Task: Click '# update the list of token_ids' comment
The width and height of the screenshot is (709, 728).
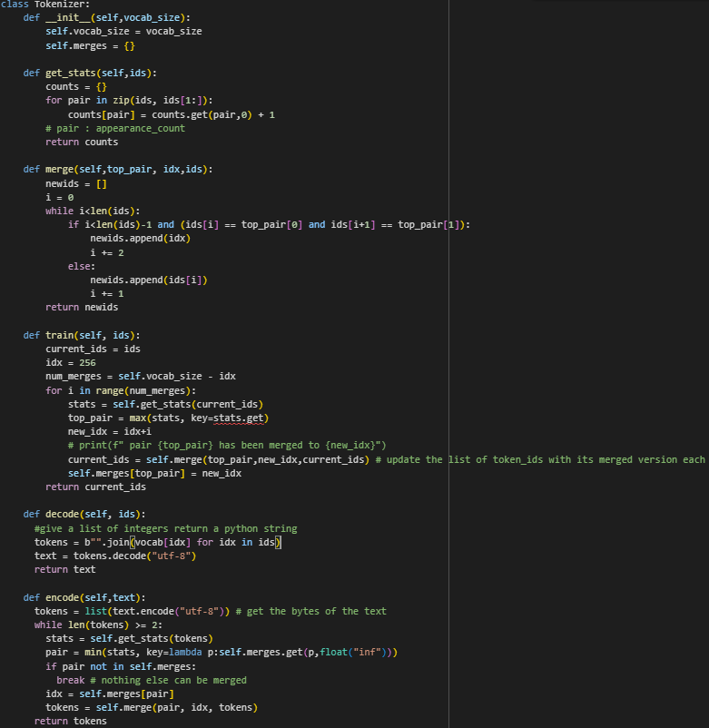Action: point(541,459)
